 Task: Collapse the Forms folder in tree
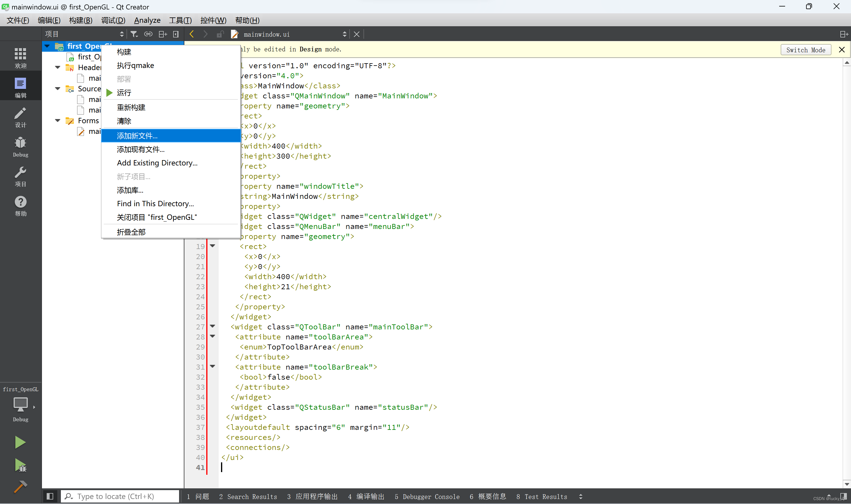click(x=58, y=121)
